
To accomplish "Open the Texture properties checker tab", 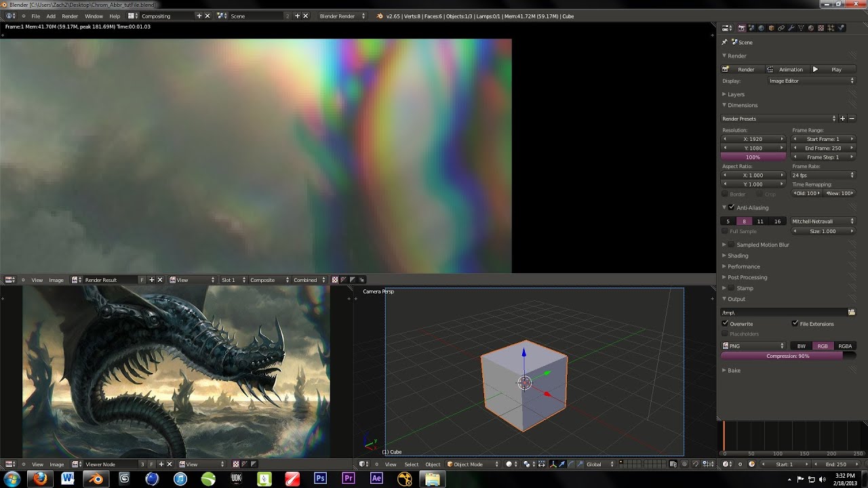I will [x=821, y=28].
